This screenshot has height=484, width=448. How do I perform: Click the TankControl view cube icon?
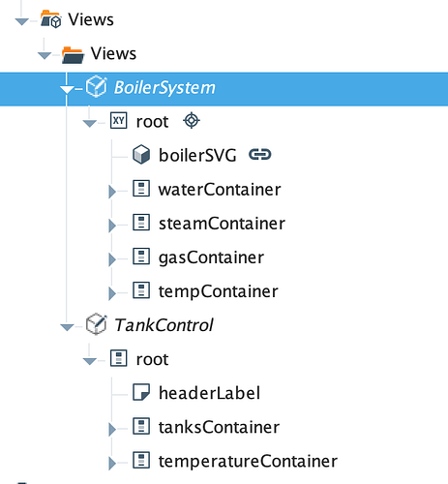click(x=96, y=324)
